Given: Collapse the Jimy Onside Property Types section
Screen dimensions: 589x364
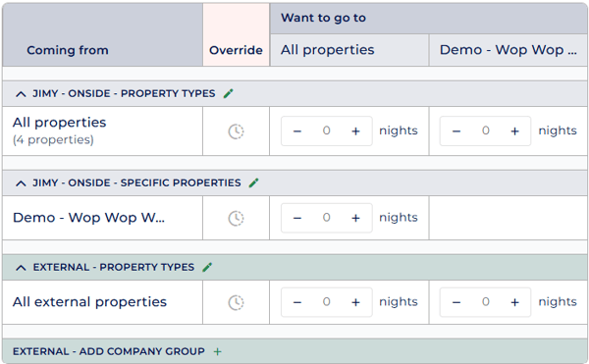Looking at the screenshot, I should [x=21, y=94].
